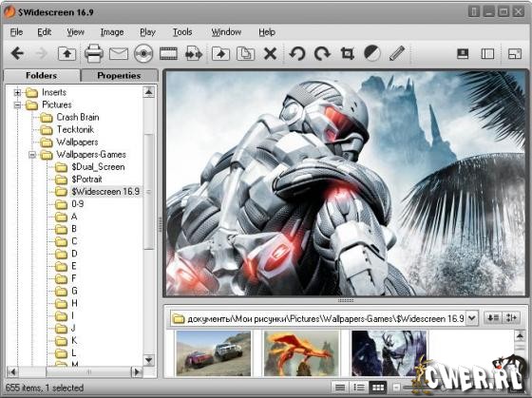Click the burn disc icon
532x398 pixels.
point(143,53)
